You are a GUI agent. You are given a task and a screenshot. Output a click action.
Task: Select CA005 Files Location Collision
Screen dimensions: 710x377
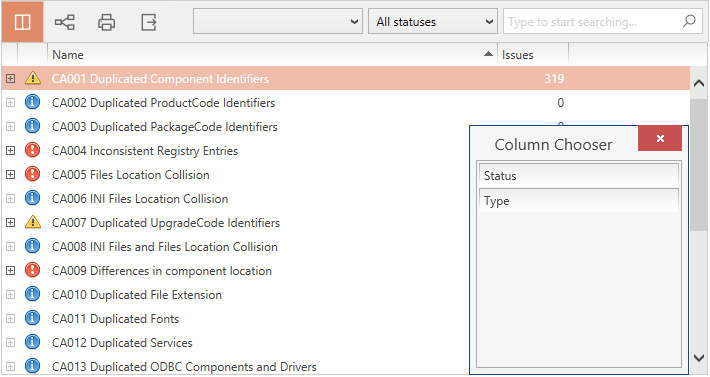click(131, 175)
